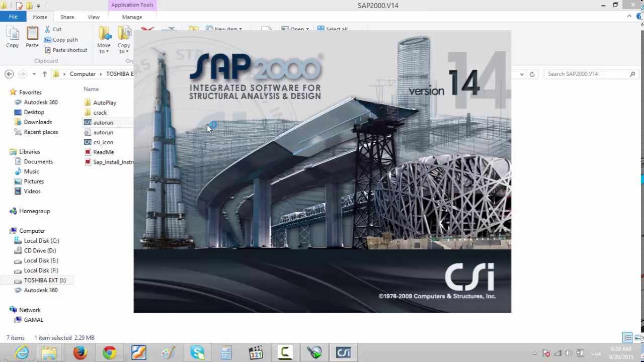Go back with the Back arrow
Screen dimensions: 644x362
tap(9, 74)
